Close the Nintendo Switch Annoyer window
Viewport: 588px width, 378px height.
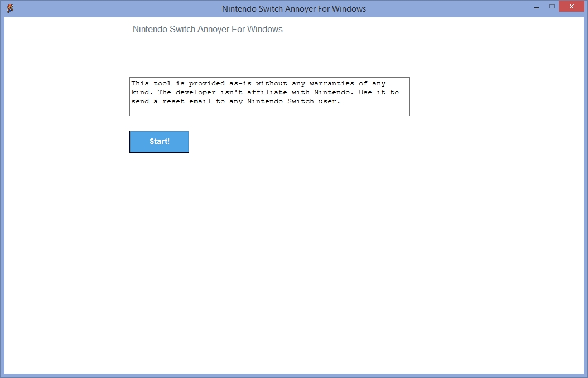pos(572,7)
